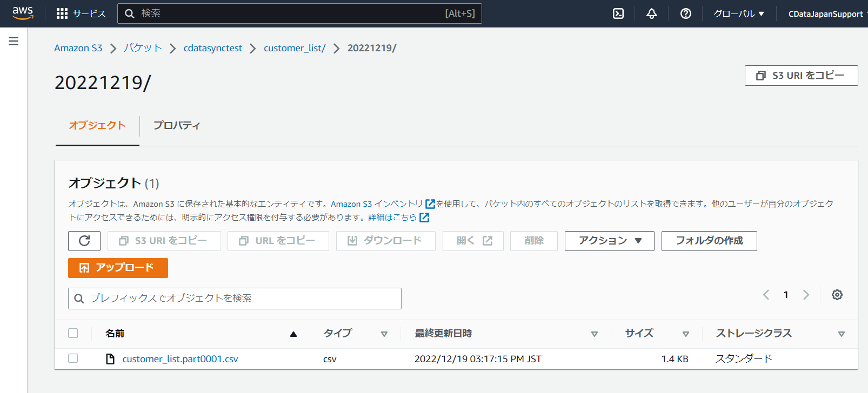Go to cdatasynctest breadcrumb

[x=213, y=48]
